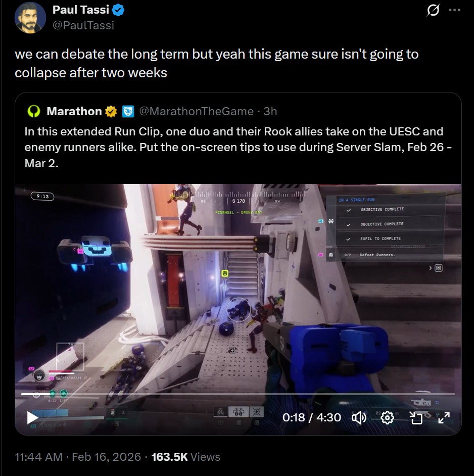The width and height of the screenshot is (474, 476).
Task: Click the Marathon display name
Action: (x=74, y=111)
